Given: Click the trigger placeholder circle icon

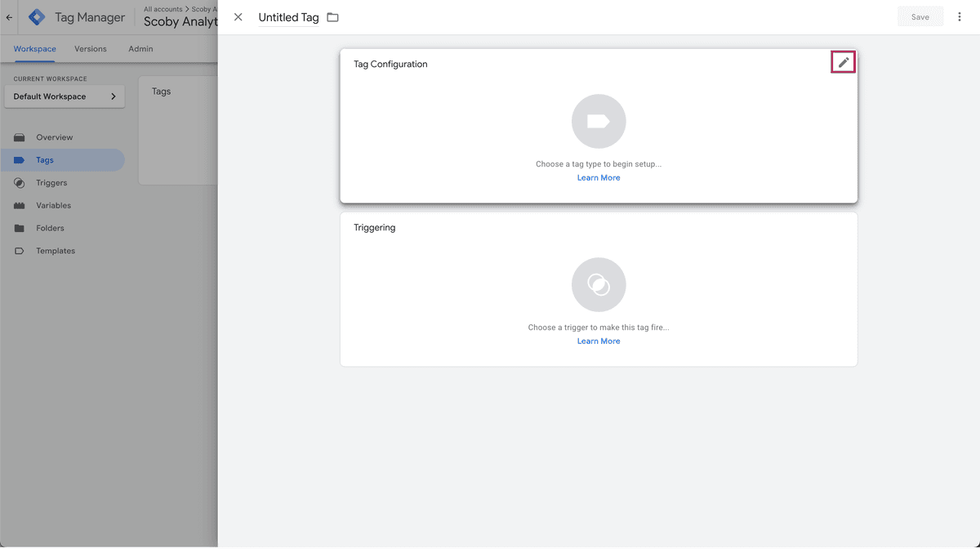Looking at the screenshot, I should pyautogui.click(x=599, y=285).
